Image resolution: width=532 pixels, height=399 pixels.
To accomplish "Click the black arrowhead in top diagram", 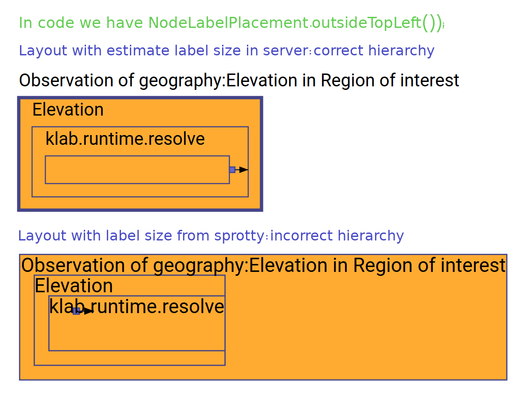I will click(x=243, y=170).
